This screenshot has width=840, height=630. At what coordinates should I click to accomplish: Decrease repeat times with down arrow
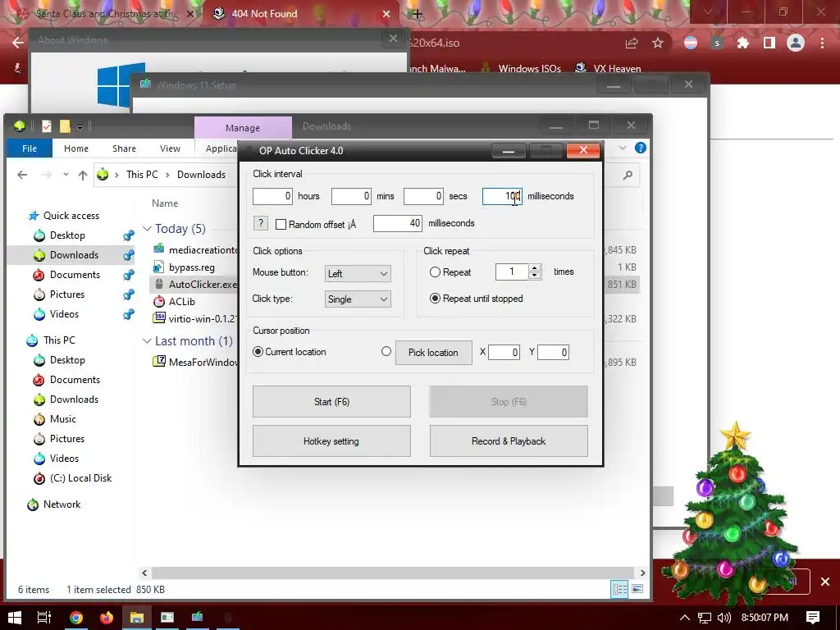click(535, 276)
